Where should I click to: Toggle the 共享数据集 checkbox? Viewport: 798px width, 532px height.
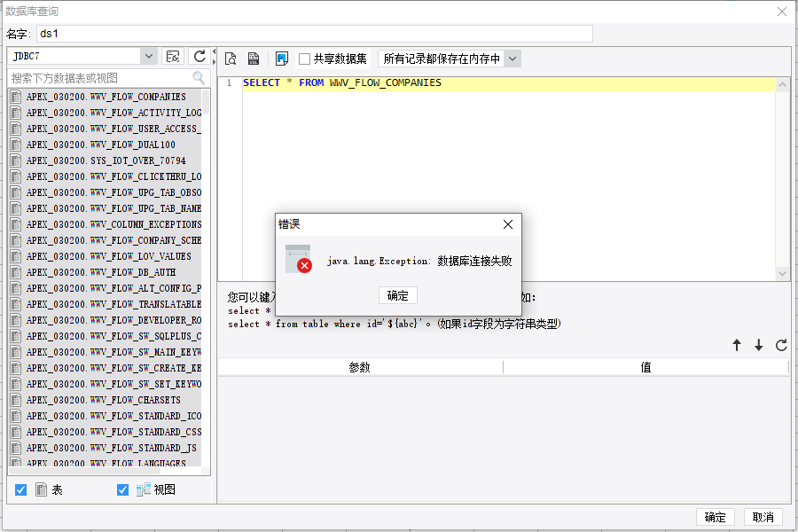[x=304, y=59]
